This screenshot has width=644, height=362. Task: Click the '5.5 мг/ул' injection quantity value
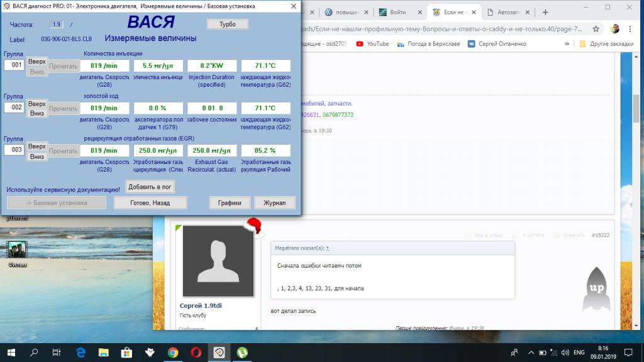(158, 65)
